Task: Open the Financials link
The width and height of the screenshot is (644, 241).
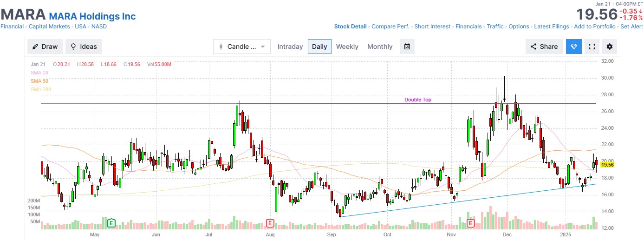Action: pyautogui.click(x=468, y=27)
